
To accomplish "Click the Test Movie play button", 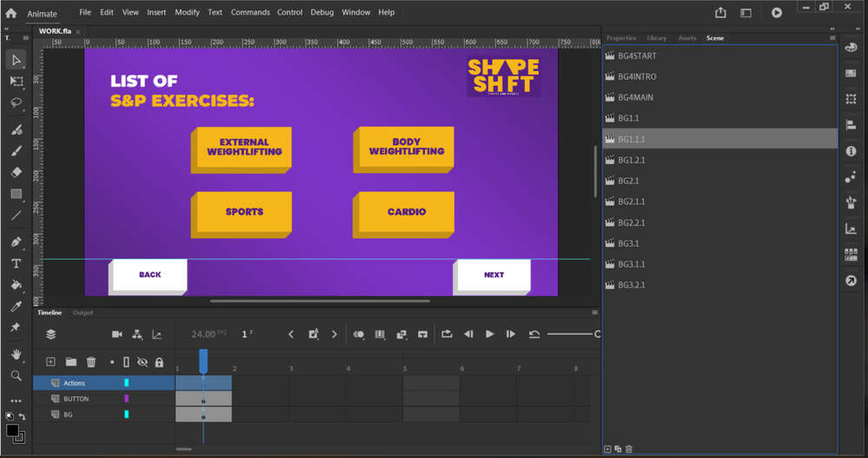I will point(777,12).
